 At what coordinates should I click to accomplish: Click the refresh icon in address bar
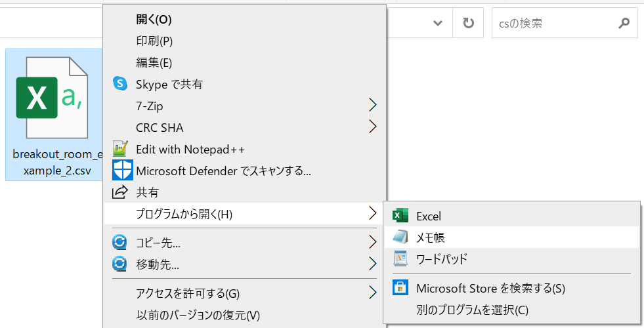coord(468,23)
